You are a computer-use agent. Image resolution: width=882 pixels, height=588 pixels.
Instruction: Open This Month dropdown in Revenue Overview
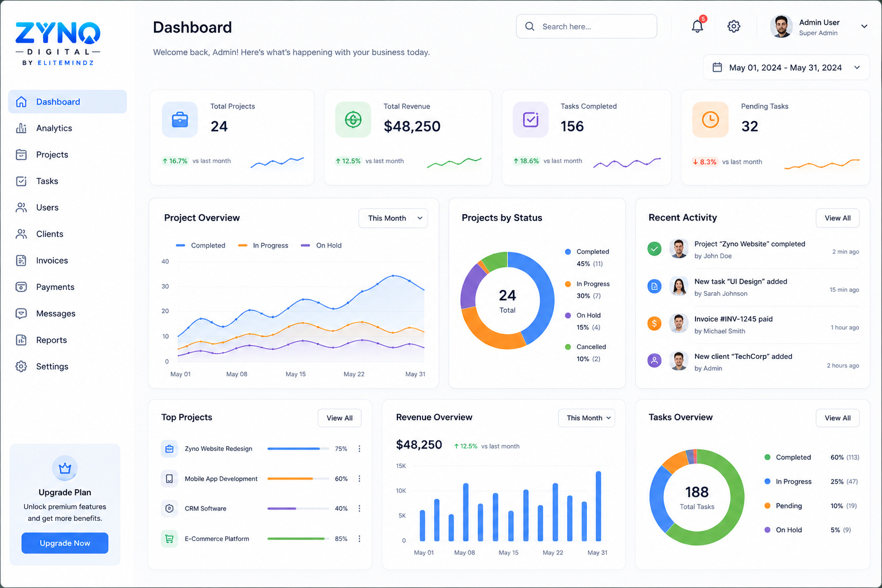pos(586,418)
